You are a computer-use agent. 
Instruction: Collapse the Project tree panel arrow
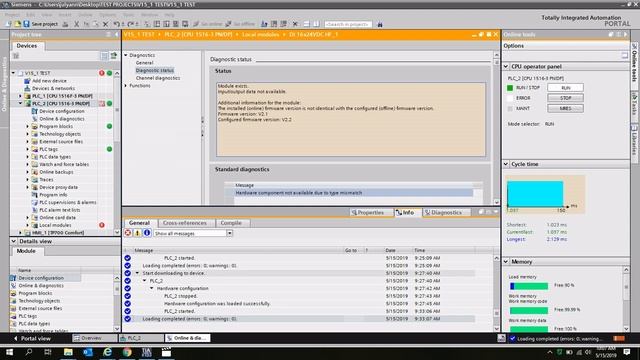(x=116, y=35)
